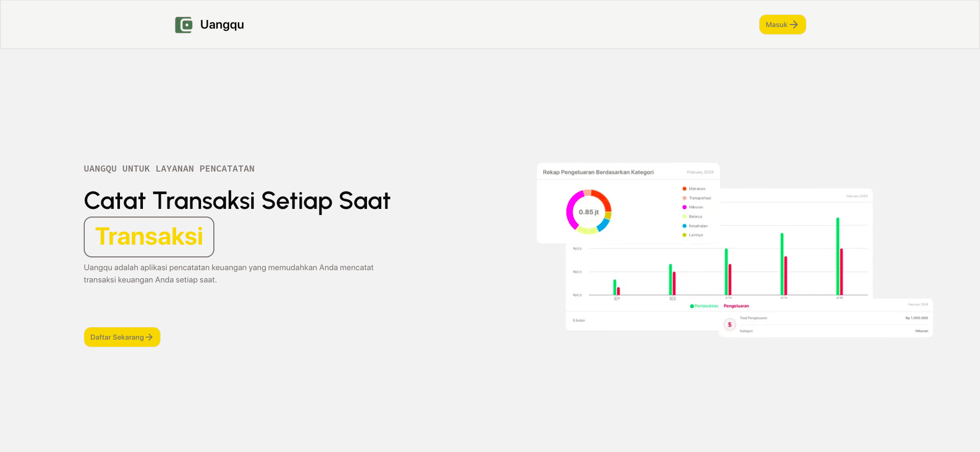
Task: Click the Daftar Sekarang button
Action: coord(122,337)
